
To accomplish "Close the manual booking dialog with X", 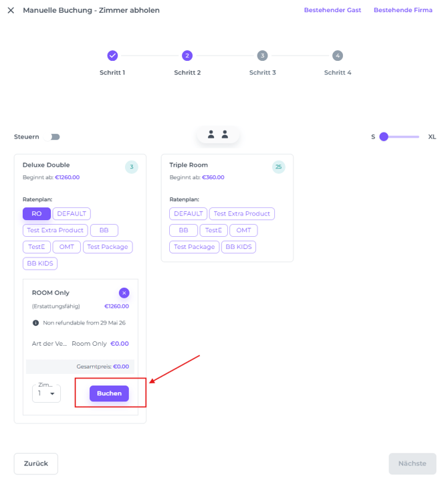I will pyautogui.click(x=11, y=11).
